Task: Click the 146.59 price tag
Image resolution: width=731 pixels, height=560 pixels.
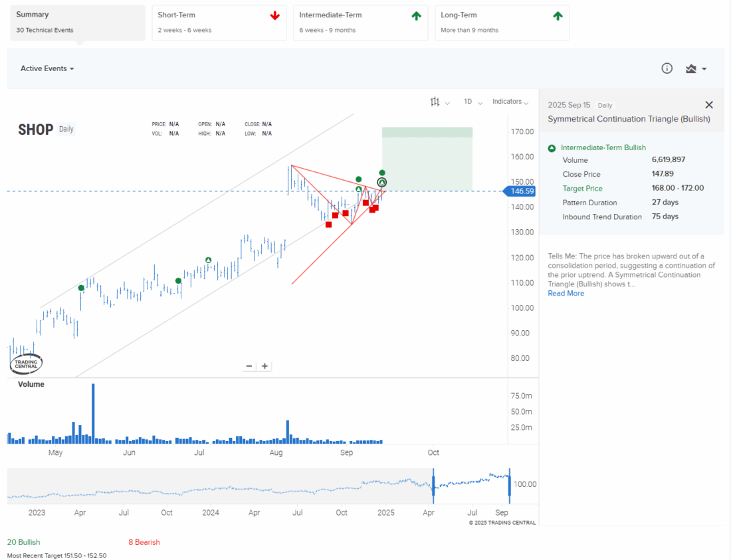Action: 520,191
